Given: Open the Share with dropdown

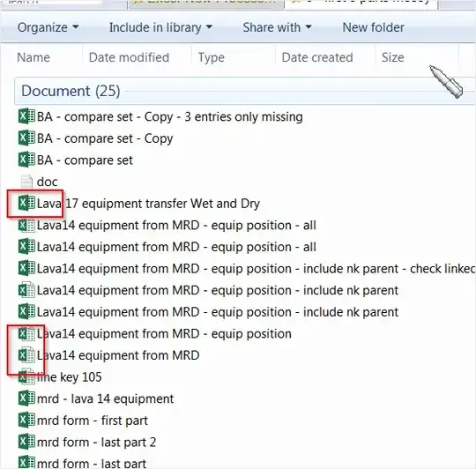Looking at the screenshot, I should point(277,27).
